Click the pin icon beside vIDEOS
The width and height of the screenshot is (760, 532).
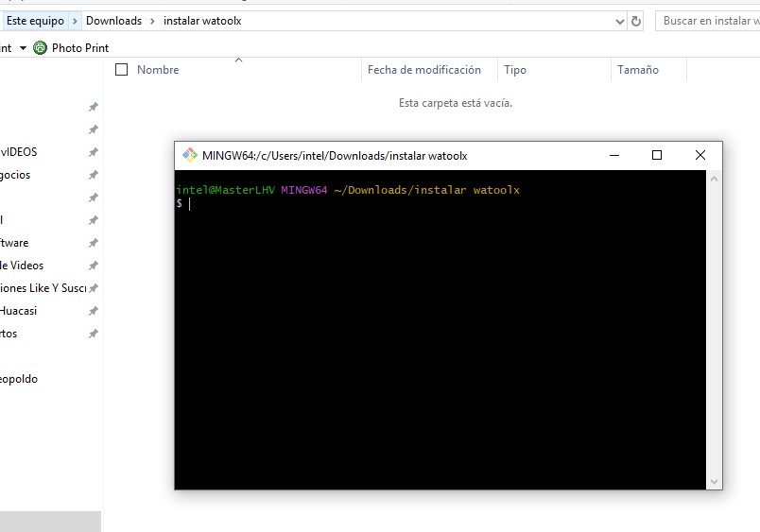93,152
